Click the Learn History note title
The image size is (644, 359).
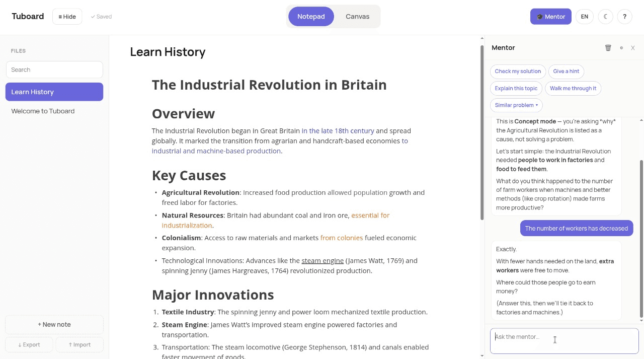click(x=168, y=52)
